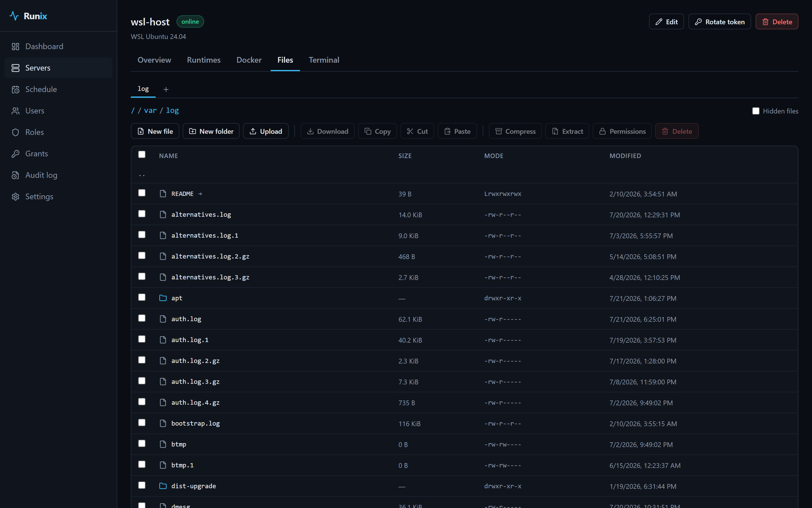Select the bootstrap.log checkbox
This screenshot has width=812, height=508.
[142, 423]
